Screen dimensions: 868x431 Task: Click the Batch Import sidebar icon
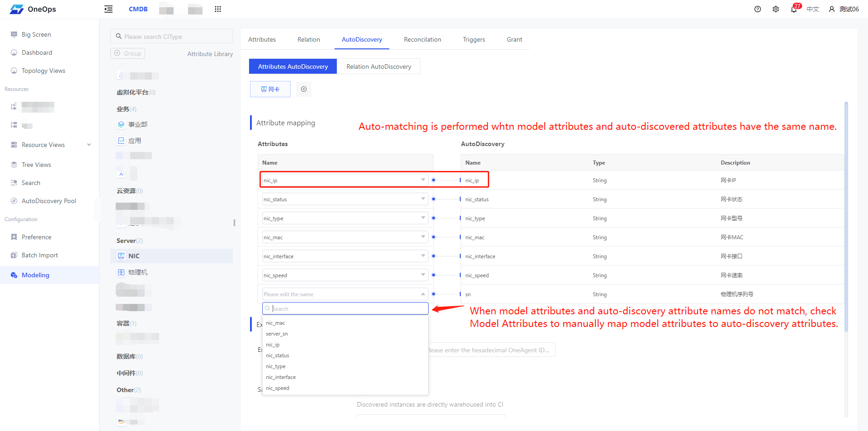tap(14, 255)
